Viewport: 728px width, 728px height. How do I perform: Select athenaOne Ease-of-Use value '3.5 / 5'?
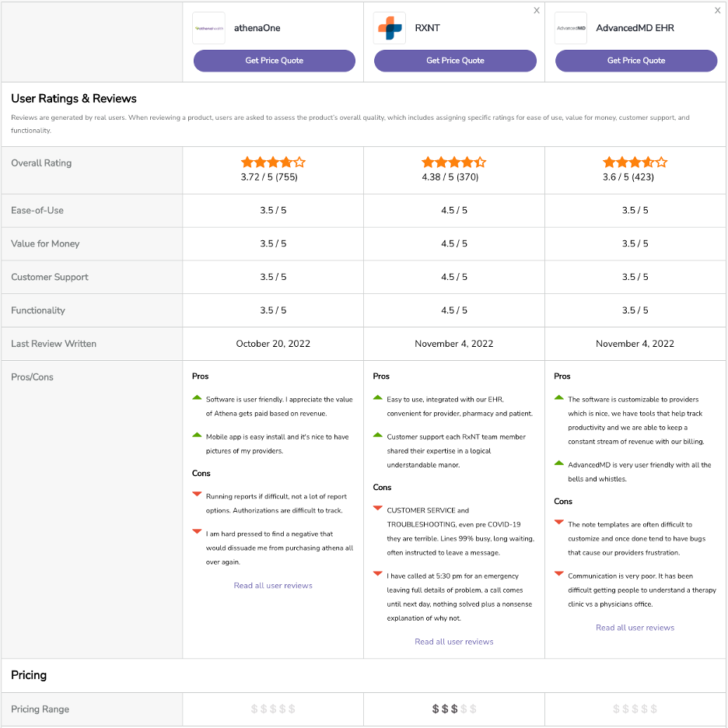pyautogui.click(x=273, y=210)
